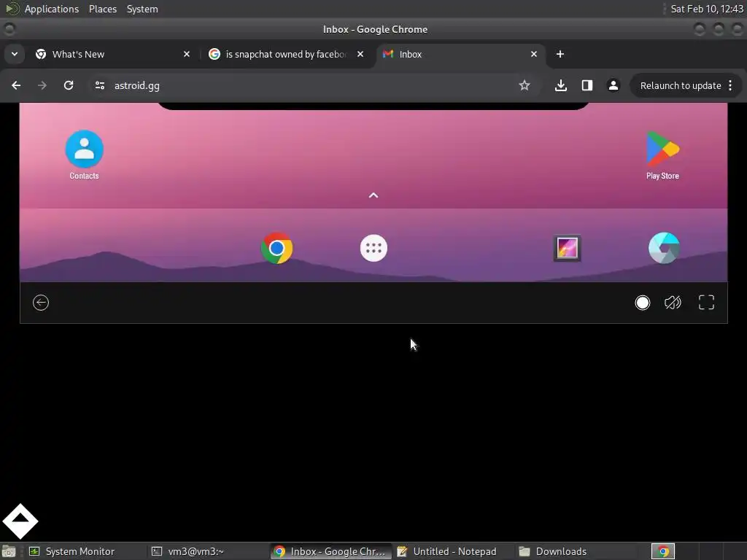Open the Applications menu
747x560 pixels.
[x=52, y=9]
